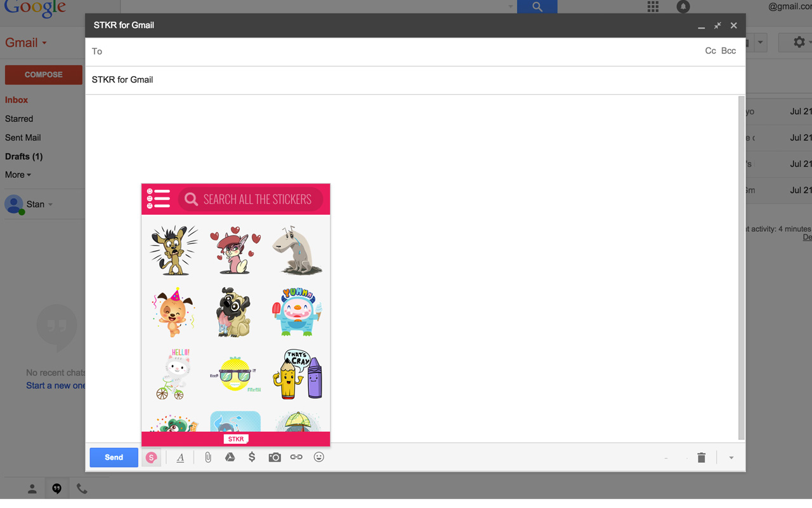Open text formatting options
This screenshot has height=508, width=812.
[x=180, y=457]
